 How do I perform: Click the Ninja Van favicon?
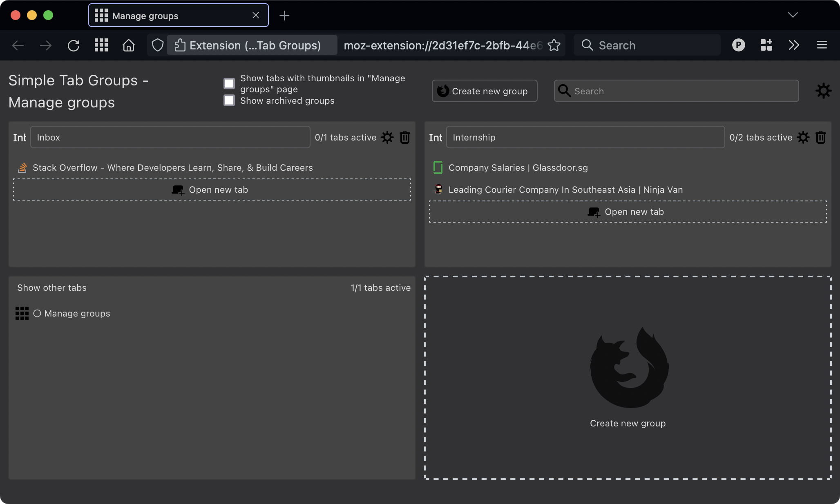438,190
